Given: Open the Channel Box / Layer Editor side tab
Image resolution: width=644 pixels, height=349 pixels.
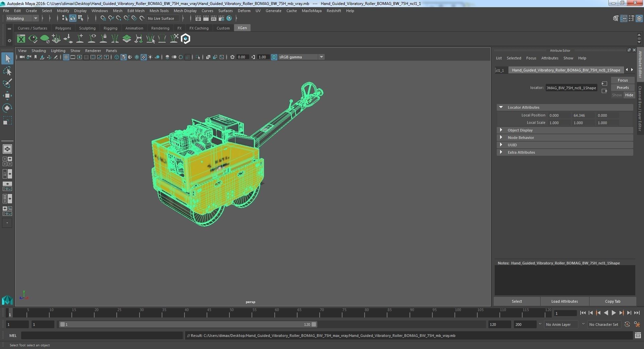Looking at the screenshot, I should tap(640, 108).
